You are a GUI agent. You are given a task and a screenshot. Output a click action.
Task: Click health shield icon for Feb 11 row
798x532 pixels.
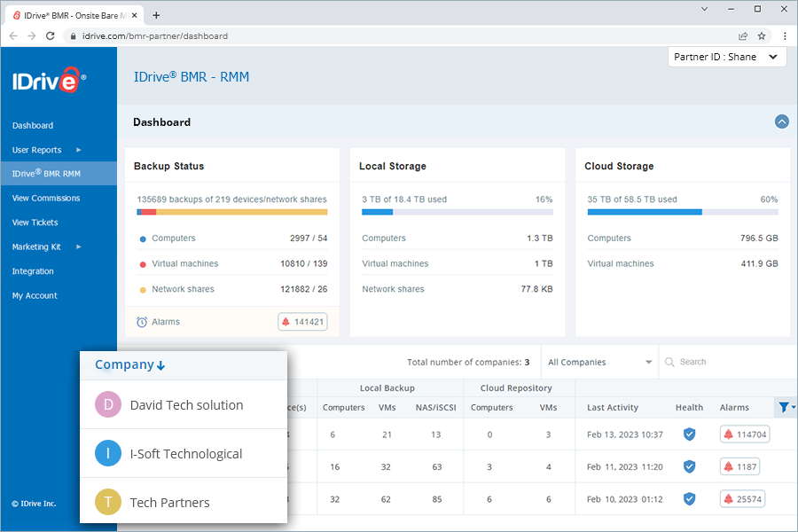pyautogui.click(x=689, y=467)
